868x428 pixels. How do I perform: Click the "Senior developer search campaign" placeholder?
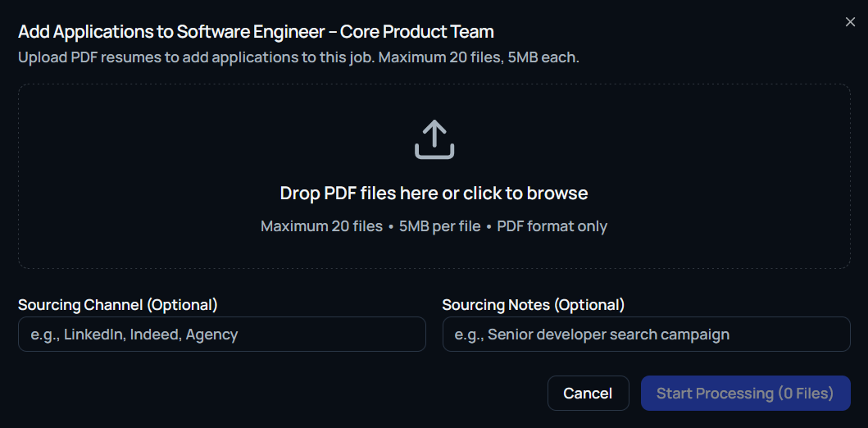coord(608,335)
